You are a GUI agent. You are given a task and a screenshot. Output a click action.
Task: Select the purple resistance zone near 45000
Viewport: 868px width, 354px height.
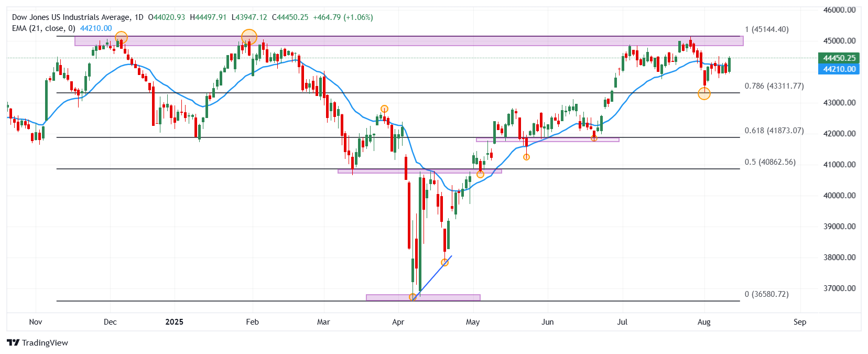[x=409, y=41]
